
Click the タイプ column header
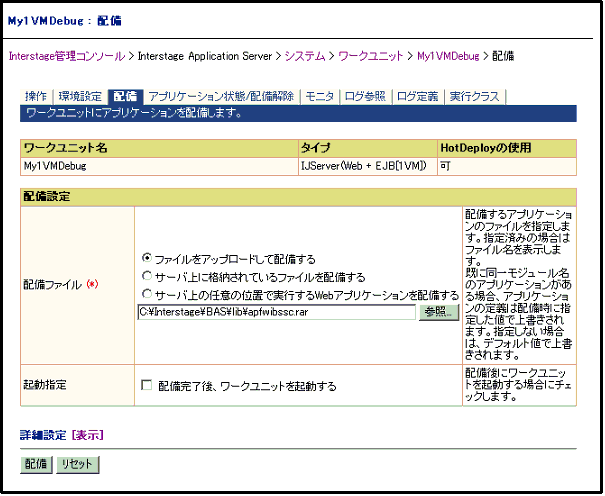coord(368,148)
